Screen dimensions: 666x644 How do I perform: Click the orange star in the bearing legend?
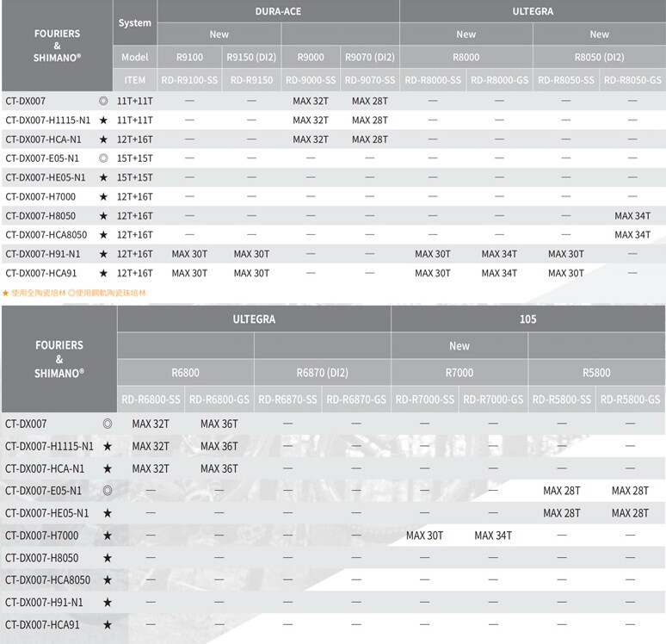click(5, 293)
